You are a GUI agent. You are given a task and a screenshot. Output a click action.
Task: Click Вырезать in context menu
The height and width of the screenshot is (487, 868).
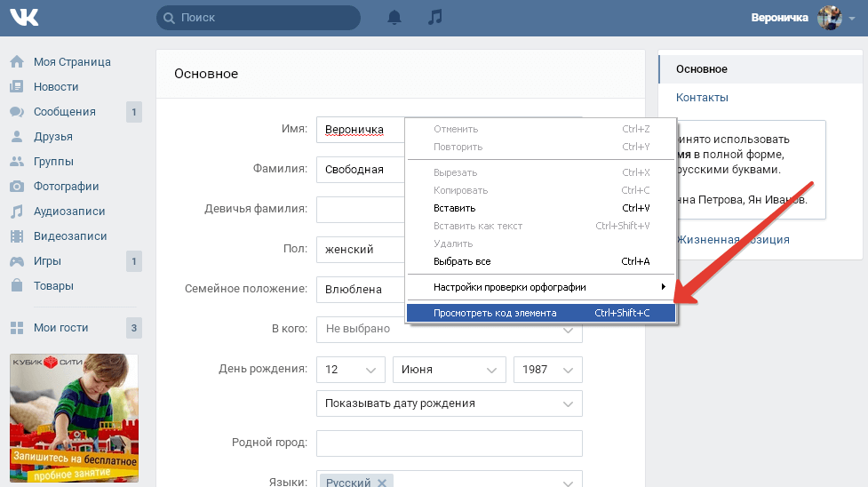[x=541, y=173]
